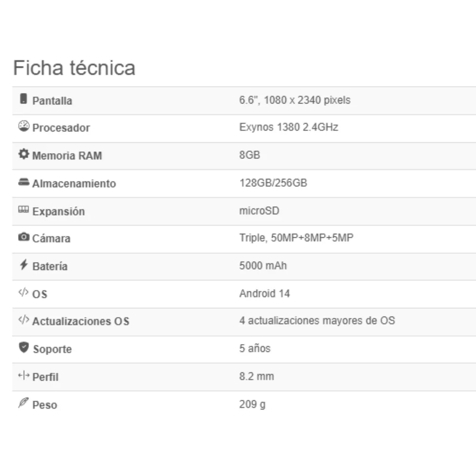Click the feather icon beside Peso
The image size is (476, 476).
point(23,403)
